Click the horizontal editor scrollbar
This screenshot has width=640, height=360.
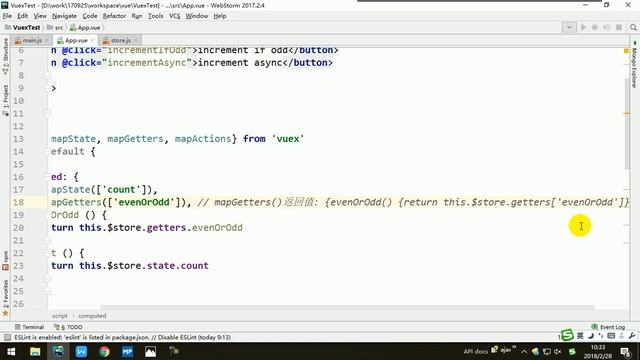point(347,307)
